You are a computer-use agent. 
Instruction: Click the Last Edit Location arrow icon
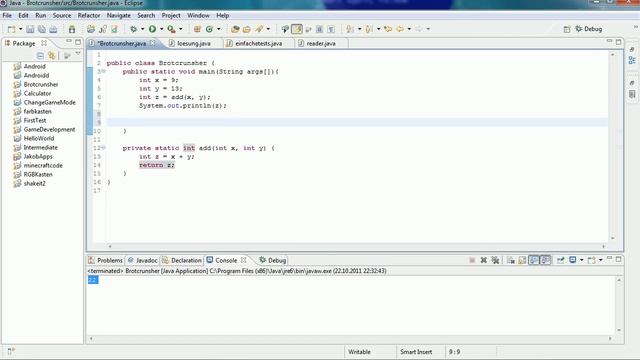point(388,29)
